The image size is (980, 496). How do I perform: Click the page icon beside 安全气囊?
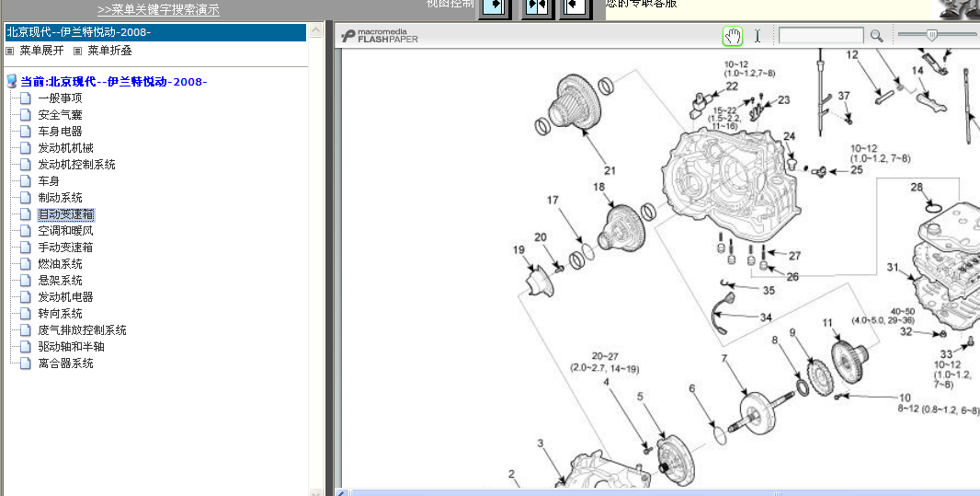click(25, 115)
